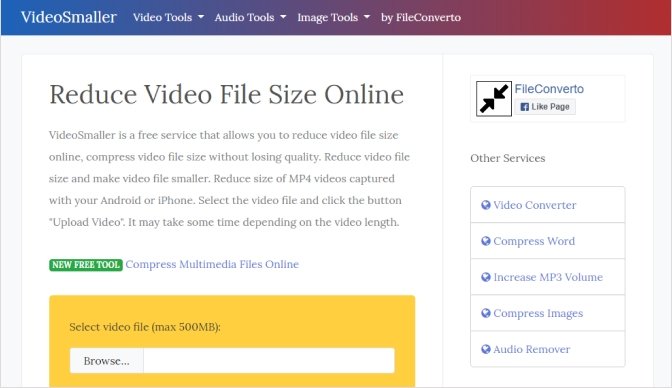Click the video file path field
Screen dimensions: 672x388
269,361
